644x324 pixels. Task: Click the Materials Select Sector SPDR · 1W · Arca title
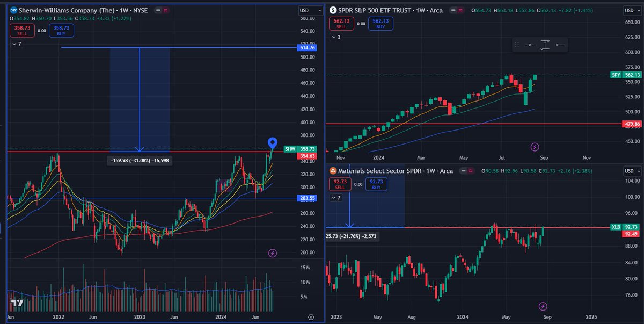pos(396,171)
